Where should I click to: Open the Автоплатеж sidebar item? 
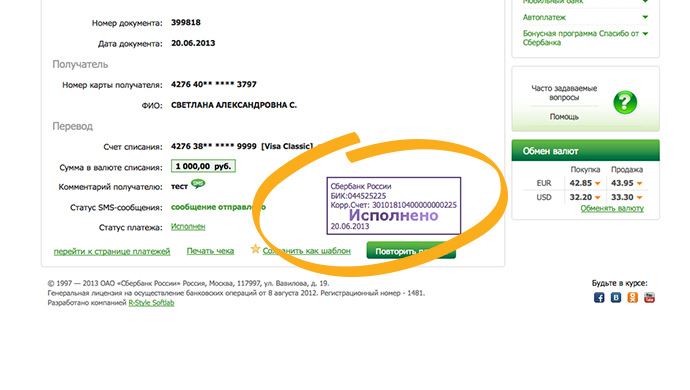click(x=544, y=18)
